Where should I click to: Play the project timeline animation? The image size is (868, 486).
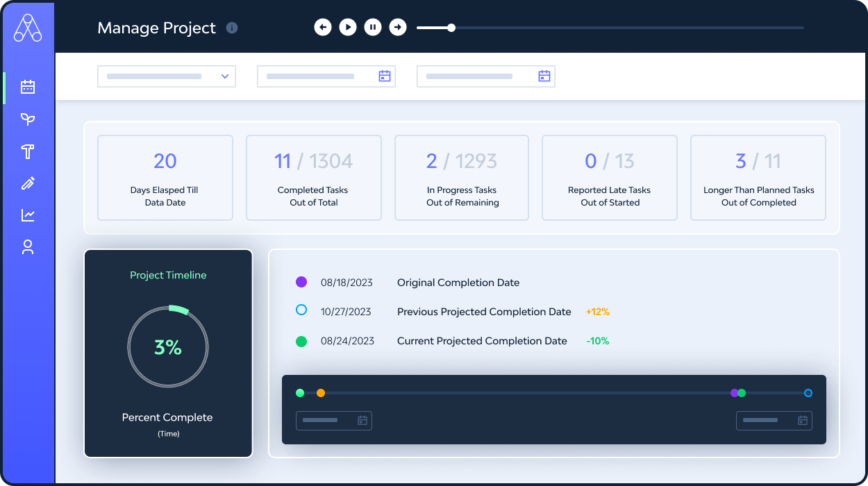pos(348,26)
